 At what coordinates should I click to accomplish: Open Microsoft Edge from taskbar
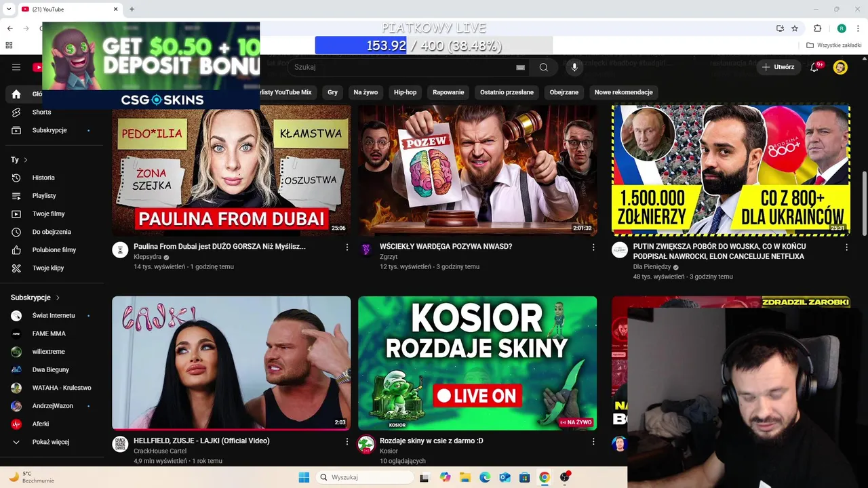click(x=485, y=477)
